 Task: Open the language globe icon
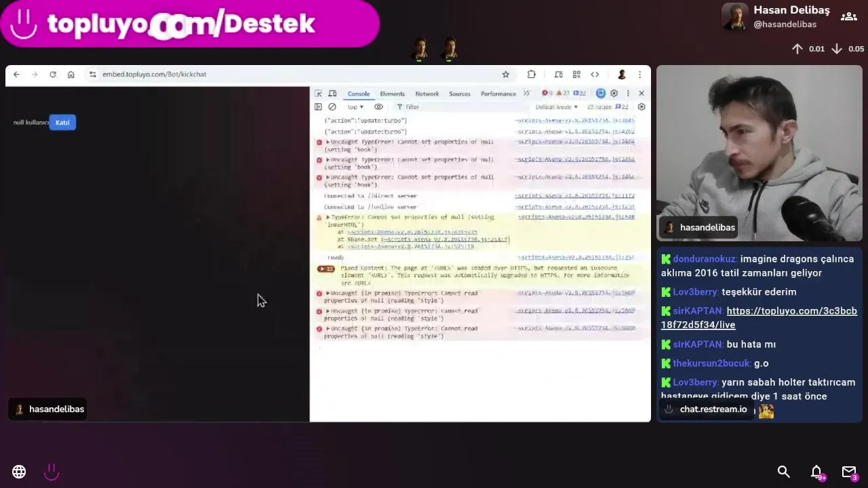pyautogui.click(x=19, y=472)
